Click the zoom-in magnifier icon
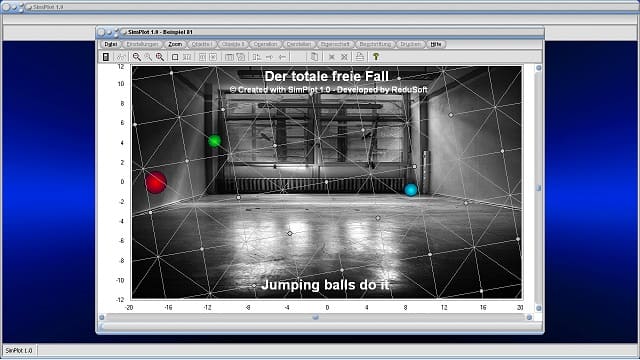The height and width of the screenshot is (360, 640). pyautogui.click(x=136, y=57)
